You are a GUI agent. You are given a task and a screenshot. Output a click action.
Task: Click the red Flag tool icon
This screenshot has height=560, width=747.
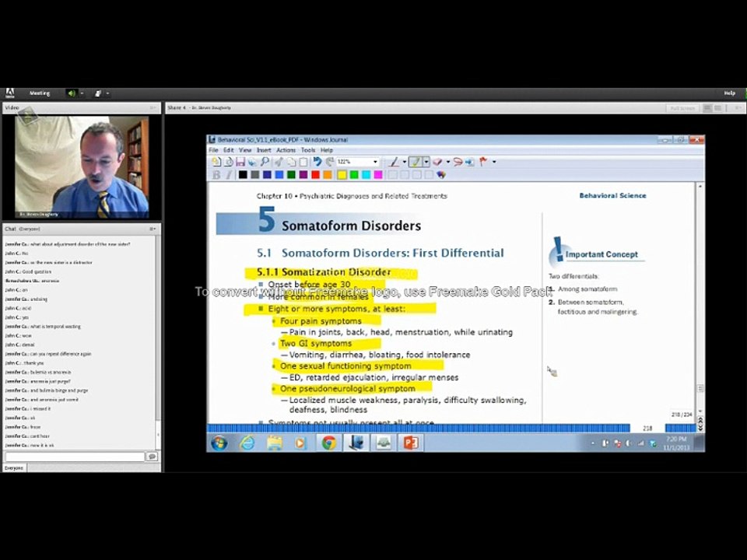pyautogui.click(x=483, y=162)
